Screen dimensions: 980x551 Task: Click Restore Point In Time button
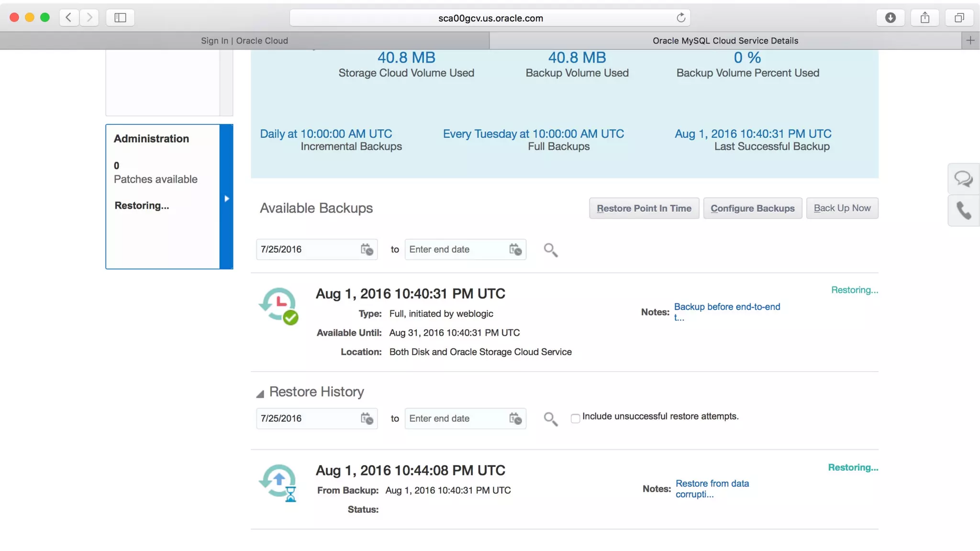tap(644, 208)
